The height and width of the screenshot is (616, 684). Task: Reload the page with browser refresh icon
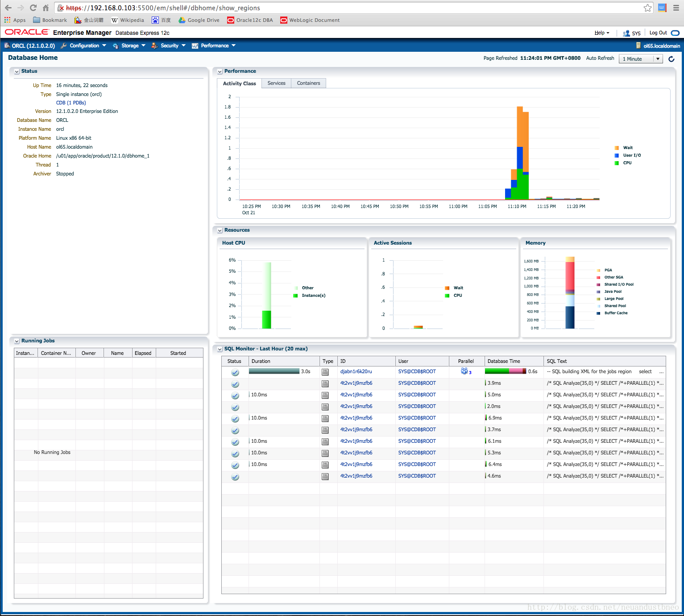tap(33, 8)
